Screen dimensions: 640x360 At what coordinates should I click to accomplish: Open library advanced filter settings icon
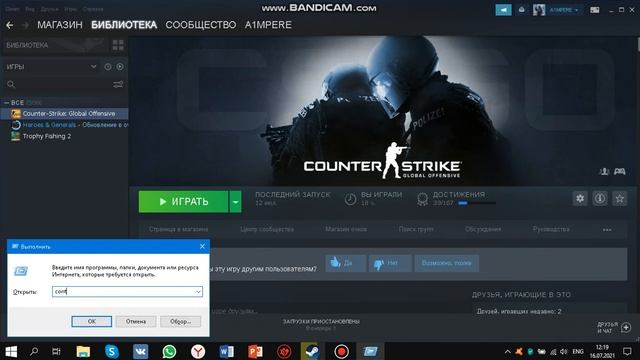(118, 84)
